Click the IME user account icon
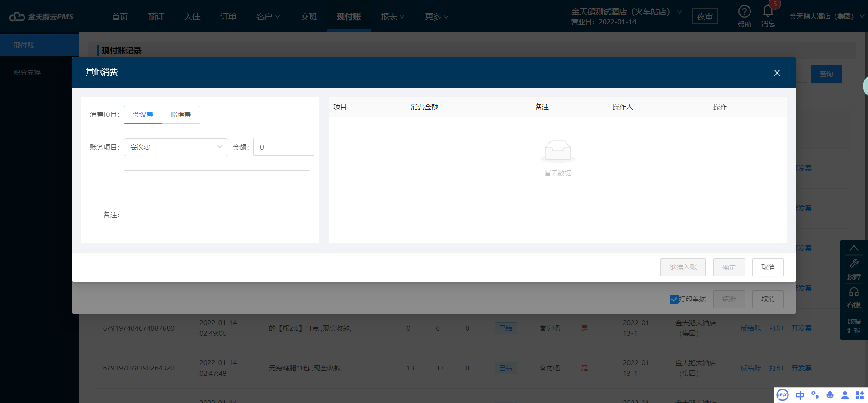Image resolution: width=868 pixels, height=403 pixels. coord(844,395)
